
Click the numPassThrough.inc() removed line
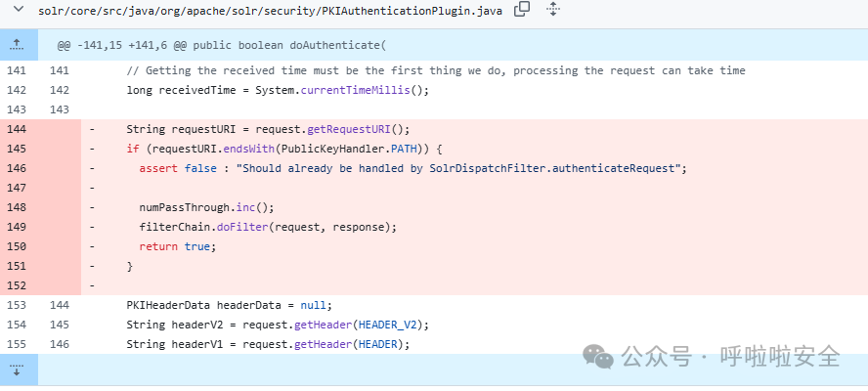pyautogui.click(x=206, y=207)
